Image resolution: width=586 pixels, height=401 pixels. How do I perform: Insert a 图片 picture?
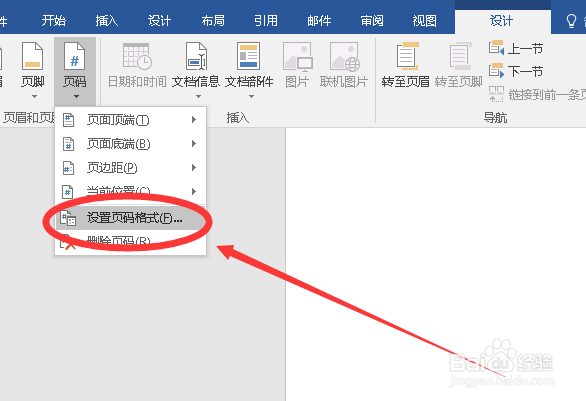pos(297,65)
